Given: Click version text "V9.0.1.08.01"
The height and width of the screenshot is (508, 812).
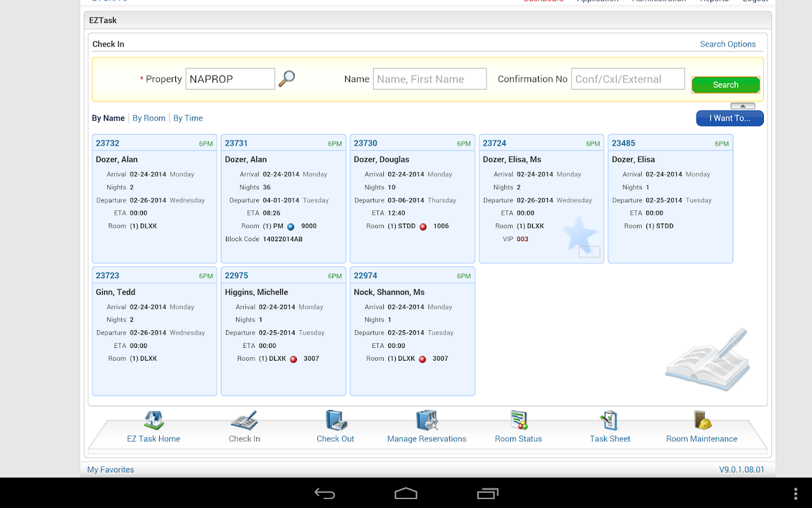Looking at the screenshot, I should pyautogui.click(x=742, y=470).
